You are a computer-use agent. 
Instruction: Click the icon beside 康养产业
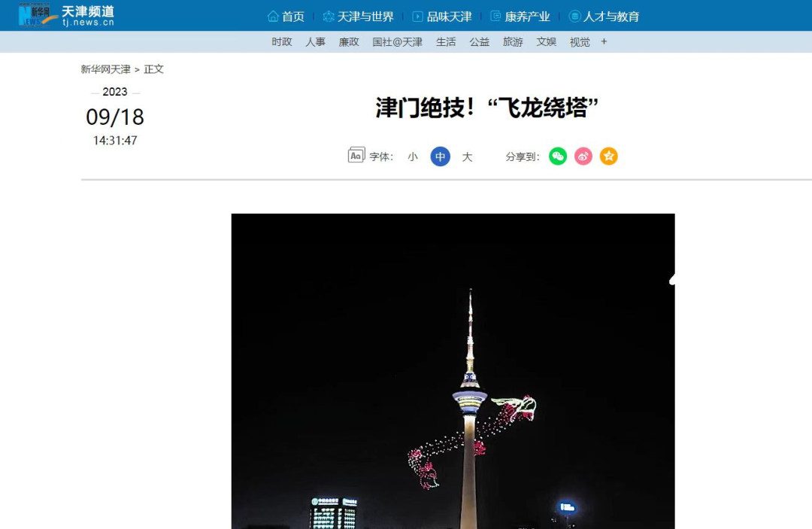[x=495, y=16]
